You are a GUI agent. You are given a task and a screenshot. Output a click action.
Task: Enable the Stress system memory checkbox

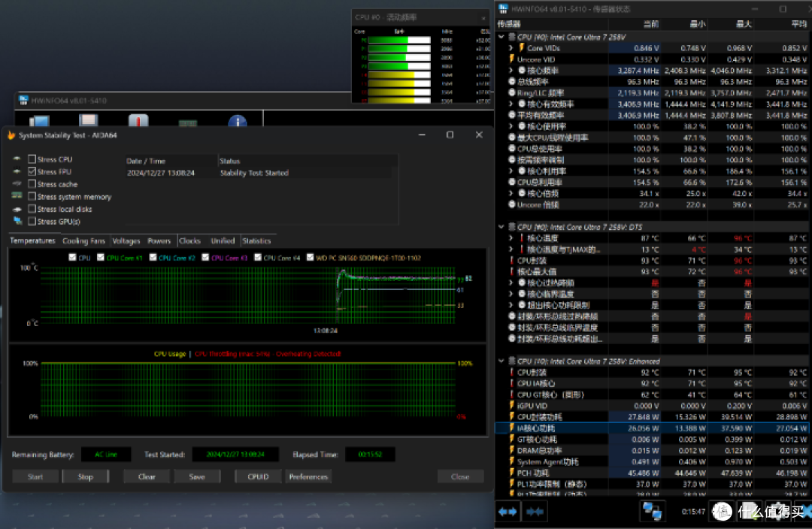point(32,197)
